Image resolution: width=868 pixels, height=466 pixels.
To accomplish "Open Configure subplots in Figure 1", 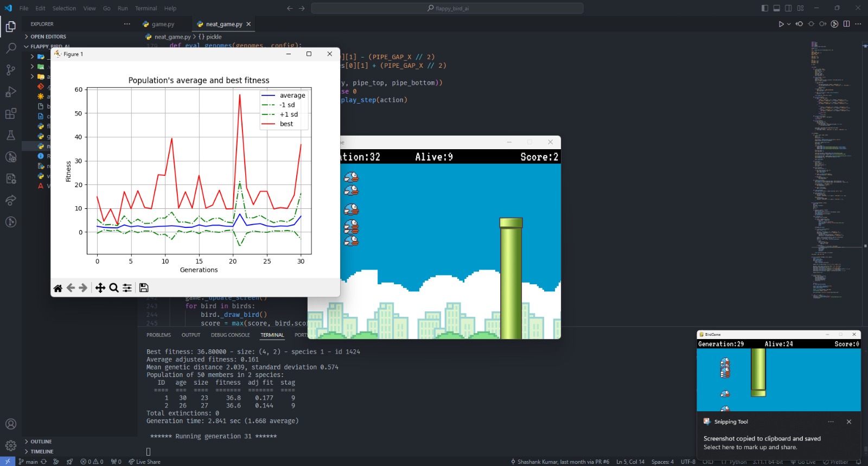I will (127, 288).
